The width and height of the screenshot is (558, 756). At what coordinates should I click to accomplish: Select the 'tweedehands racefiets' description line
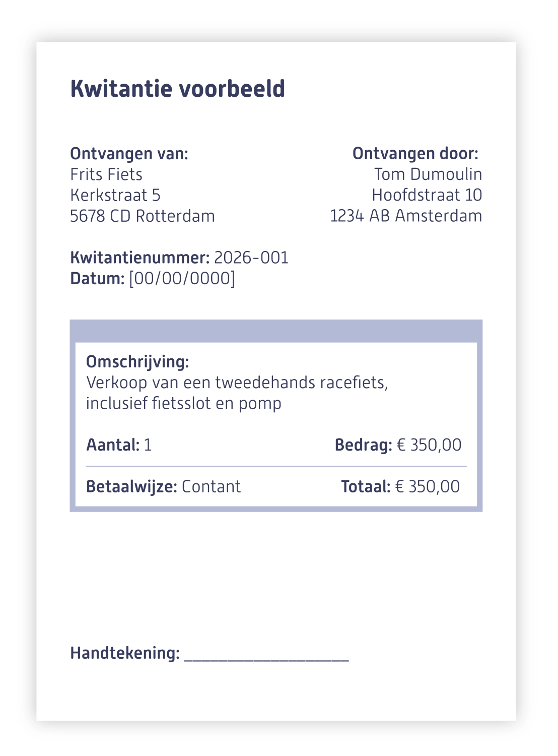click(x=237, y=383)
